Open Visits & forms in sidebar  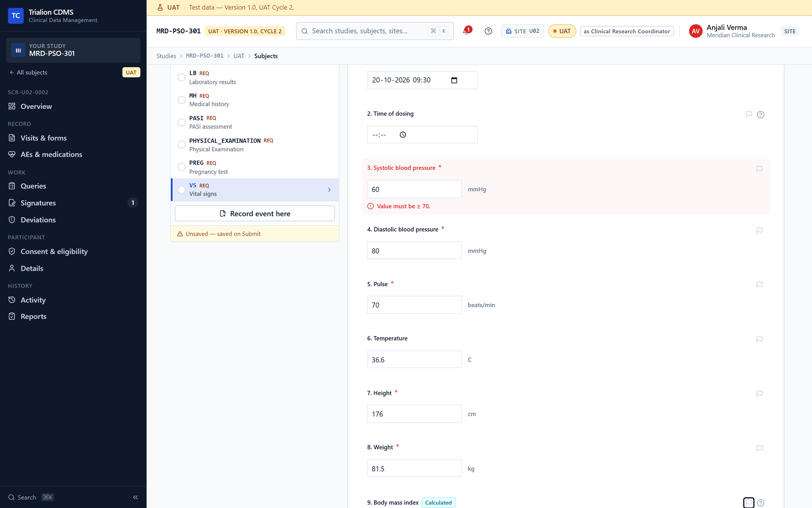(43, 138)
